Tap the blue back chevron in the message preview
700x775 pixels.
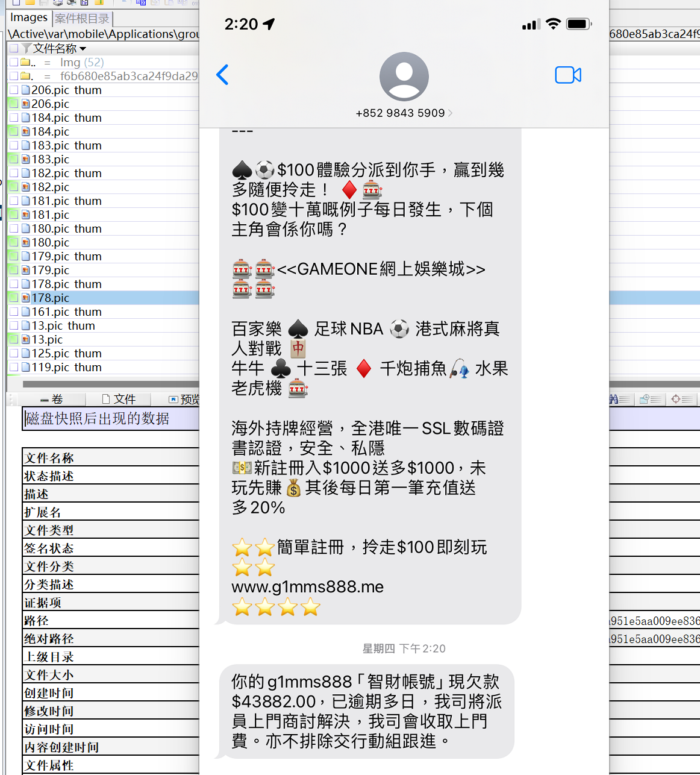point(222,75)
